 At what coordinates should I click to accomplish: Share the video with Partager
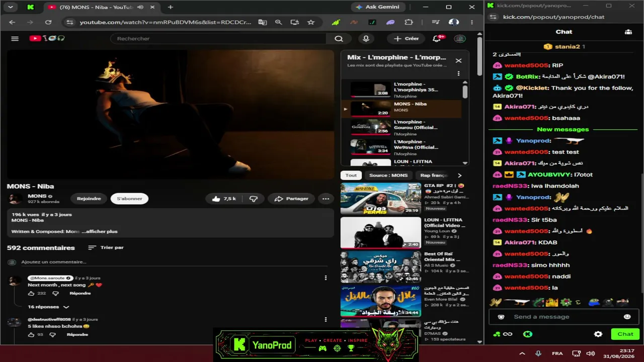pos(291,199)
